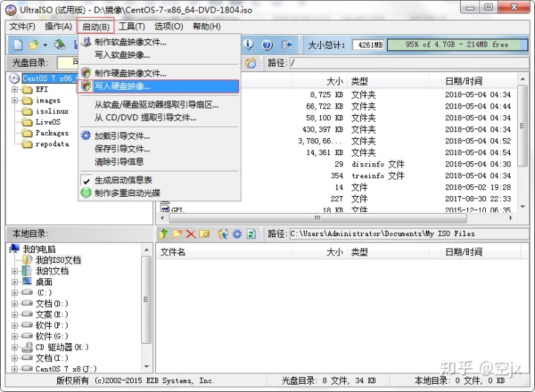
Task: Click the green disc icon for multi-boot CD
Action: pos(86,193)
